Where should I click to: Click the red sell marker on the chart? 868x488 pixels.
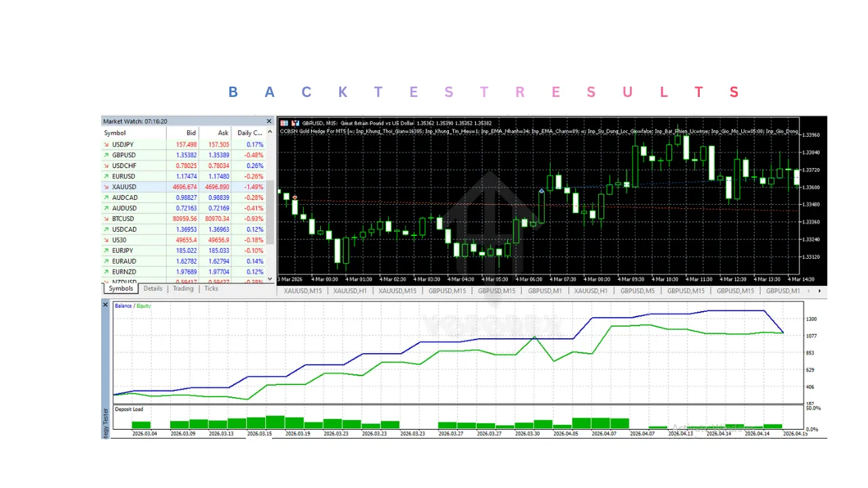coord(295,197)
